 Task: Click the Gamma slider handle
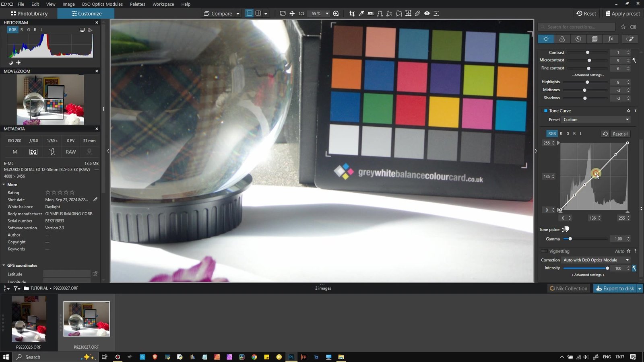click(x=570, y=239)
